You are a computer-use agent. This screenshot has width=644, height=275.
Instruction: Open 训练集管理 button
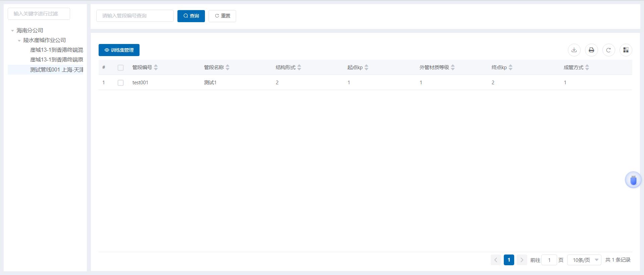[x=119, y=50]
